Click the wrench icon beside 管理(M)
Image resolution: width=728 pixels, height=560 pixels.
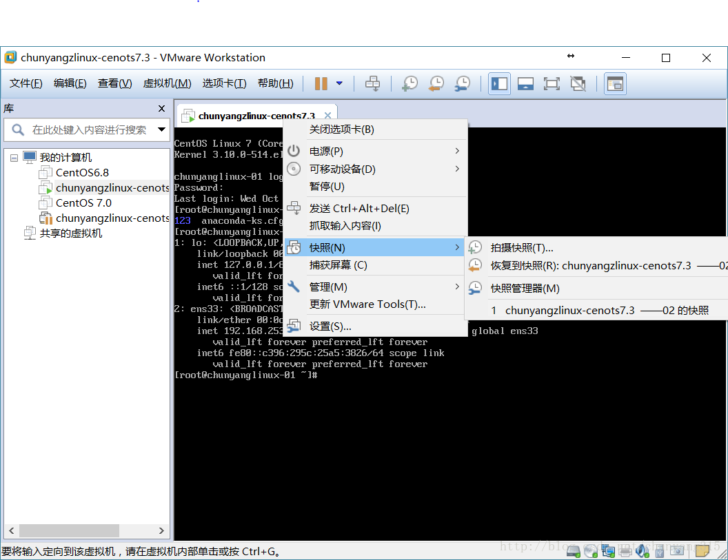(x=294, y=287)
